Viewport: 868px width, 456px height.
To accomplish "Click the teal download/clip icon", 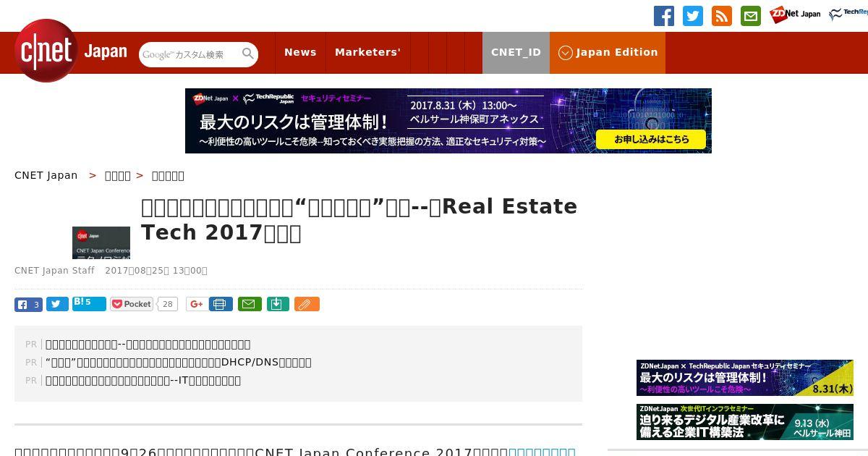I will click(x=278, y=304).
